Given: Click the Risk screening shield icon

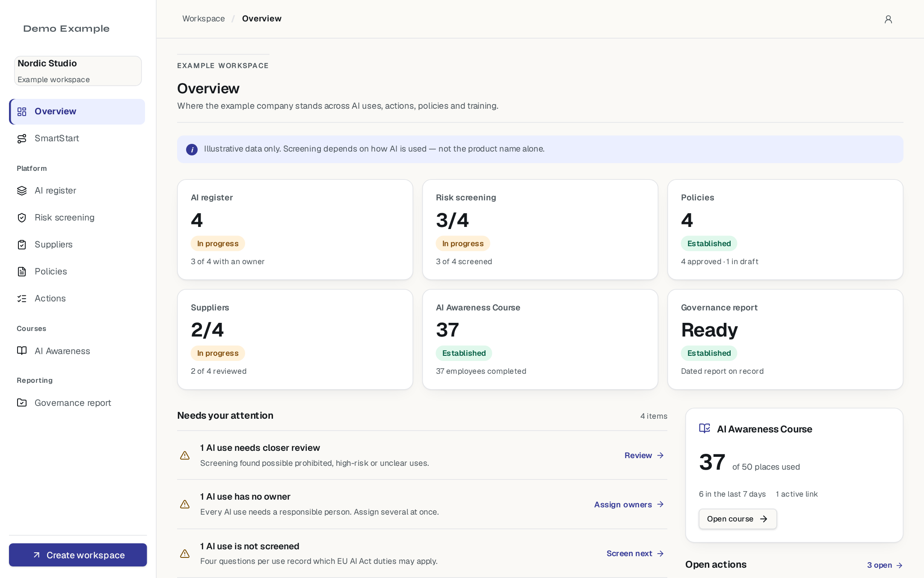Looking at the screenshot, I should click(22, 218).
